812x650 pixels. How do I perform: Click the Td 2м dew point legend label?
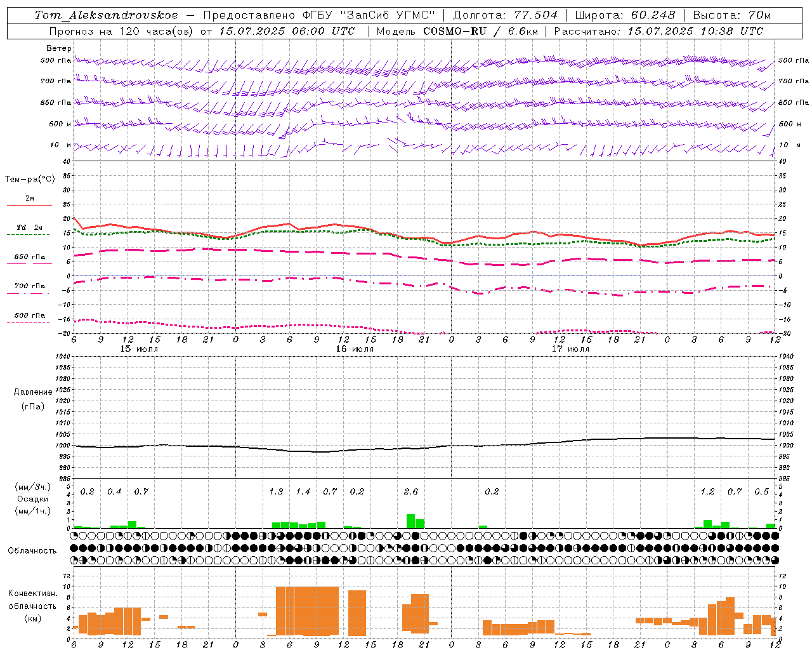coord(30,227)
